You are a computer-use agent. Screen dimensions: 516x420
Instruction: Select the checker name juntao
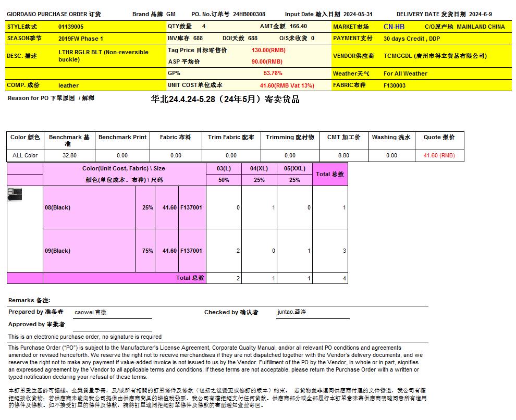[291, 312]
